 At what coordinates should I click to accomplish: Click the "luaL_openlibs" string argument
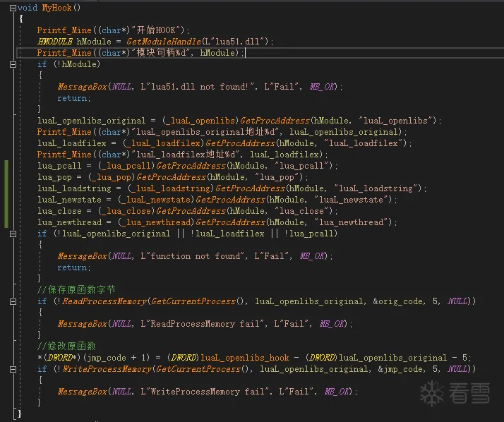point(396,121)
